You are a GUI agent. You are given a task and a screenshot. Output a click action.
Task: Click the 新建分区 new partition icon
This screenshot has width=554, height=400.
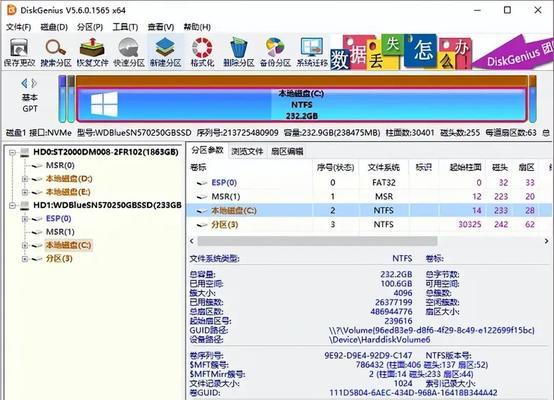pyautogui.click(x=165, y=52)
